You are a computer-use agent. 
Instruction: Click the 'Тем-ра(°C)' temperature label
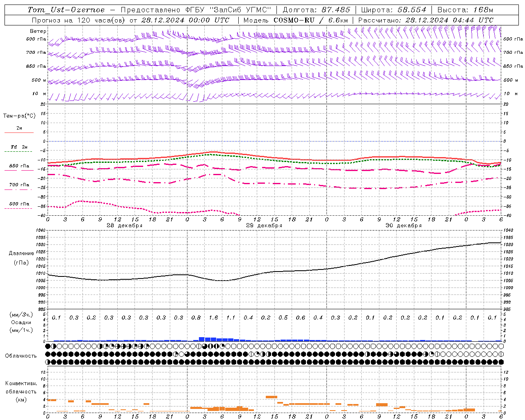(x=19, y=116)
